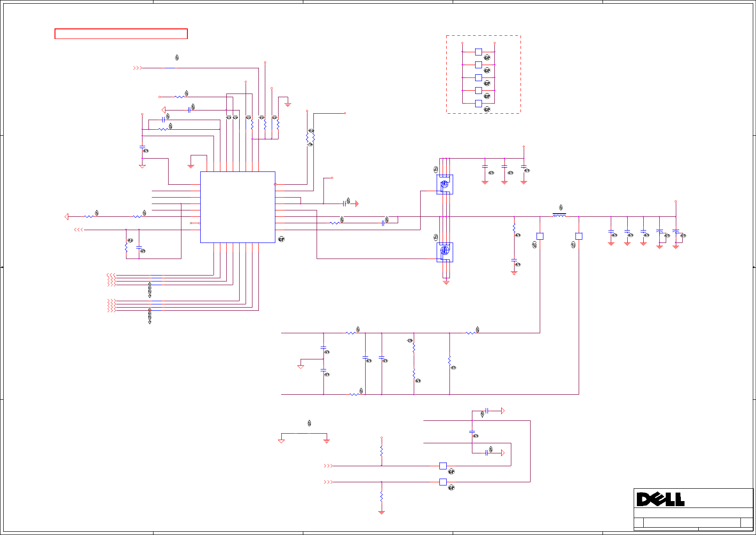Select the lower MOSFET symbol
756x535 pixels.
[x=444, y=252]
